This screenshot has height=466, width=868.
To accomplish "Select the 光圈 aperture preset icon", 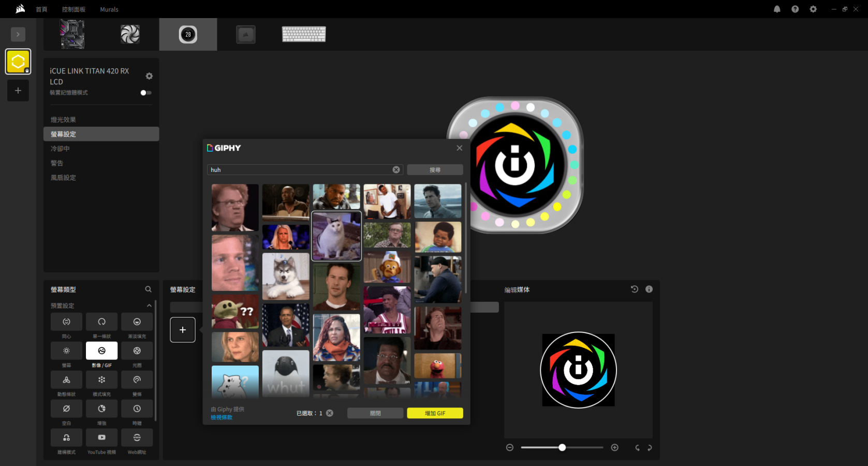I will coord(137,351).
